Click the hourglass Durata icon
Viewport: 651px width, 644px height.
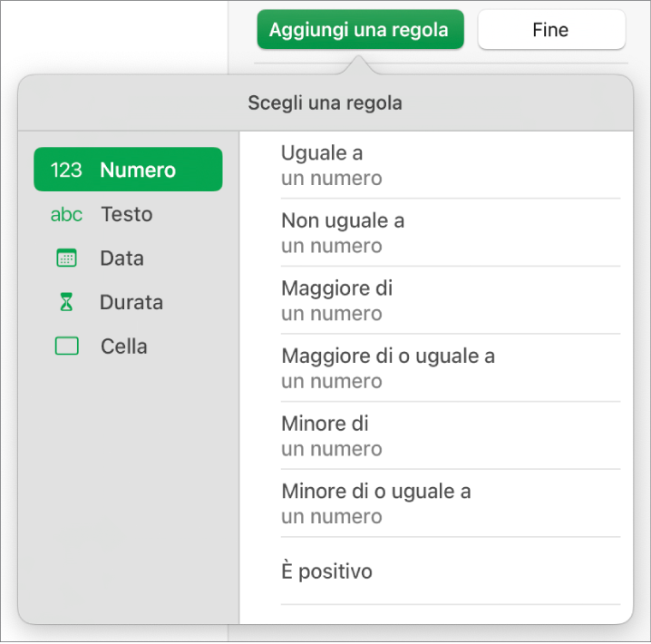[x=66, y=303]
